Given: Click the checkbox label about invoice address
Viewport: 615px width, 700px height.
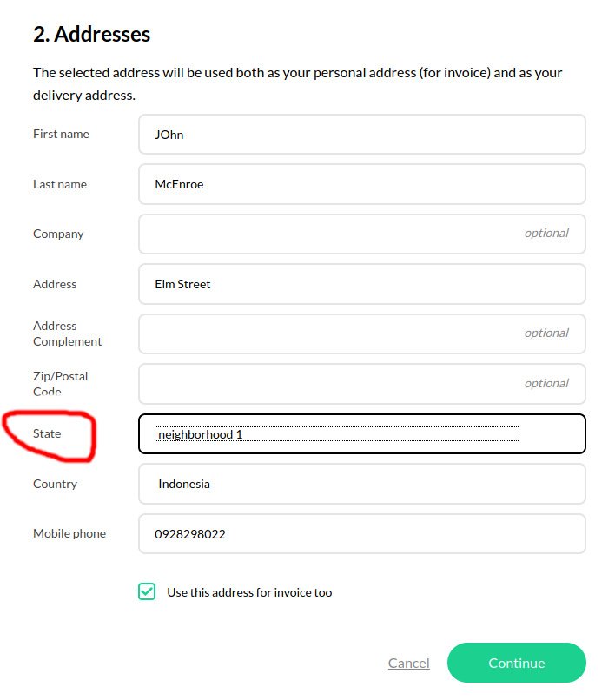Looking at the screenshot, I should pos(249,592).
